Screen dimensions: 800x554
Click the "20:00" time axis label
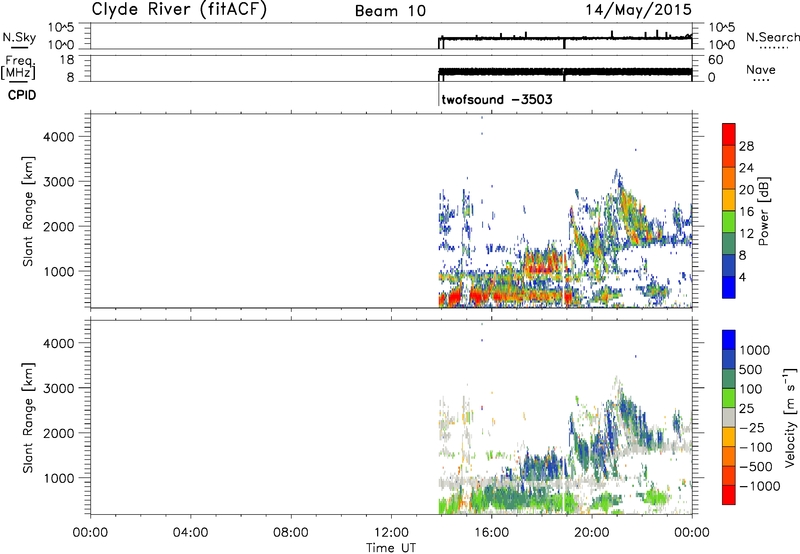(x=591, y=533)
